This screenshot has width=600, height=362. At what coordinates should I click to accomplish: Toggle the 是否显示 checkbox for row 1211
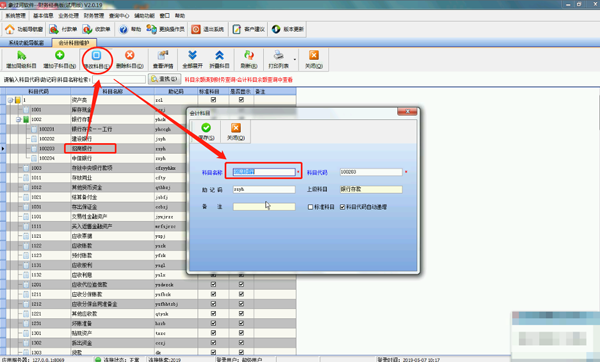click(x=241, y=294)
